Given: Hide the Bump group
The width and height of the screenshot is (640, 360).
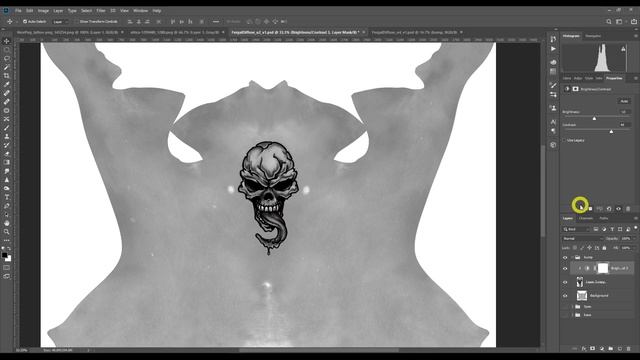Looking at the screenshot, I should coord(565,258).
